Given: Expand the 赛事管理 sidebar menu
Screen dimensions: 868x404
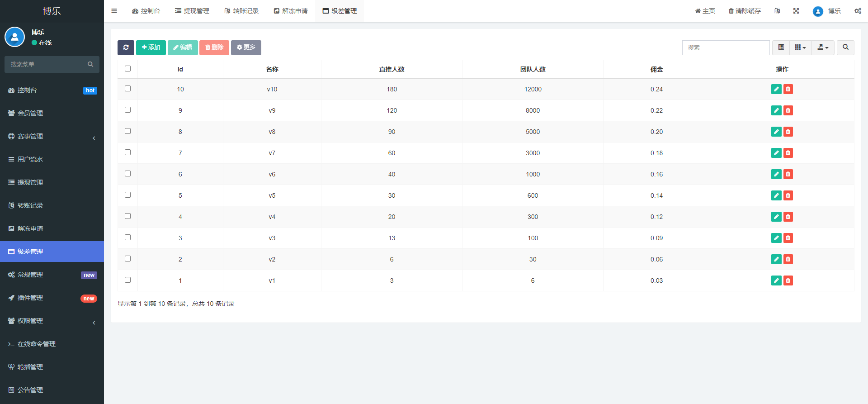Looking at the screenshot, I should coord(52,136).
